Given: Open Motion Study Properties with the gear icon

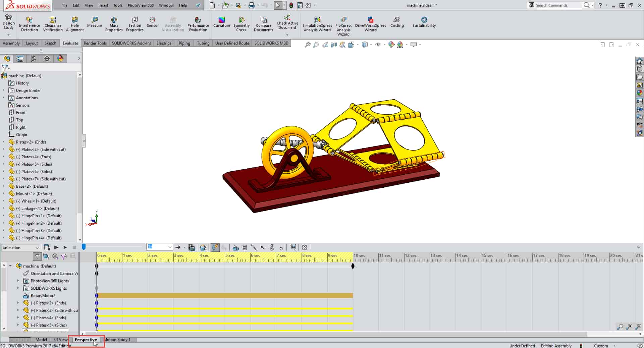Looking at the screenshot, I should point(304,247).
